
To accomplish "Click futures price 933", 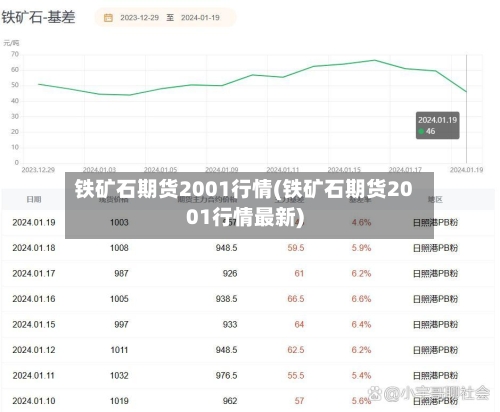I will (x=230, y=325).
